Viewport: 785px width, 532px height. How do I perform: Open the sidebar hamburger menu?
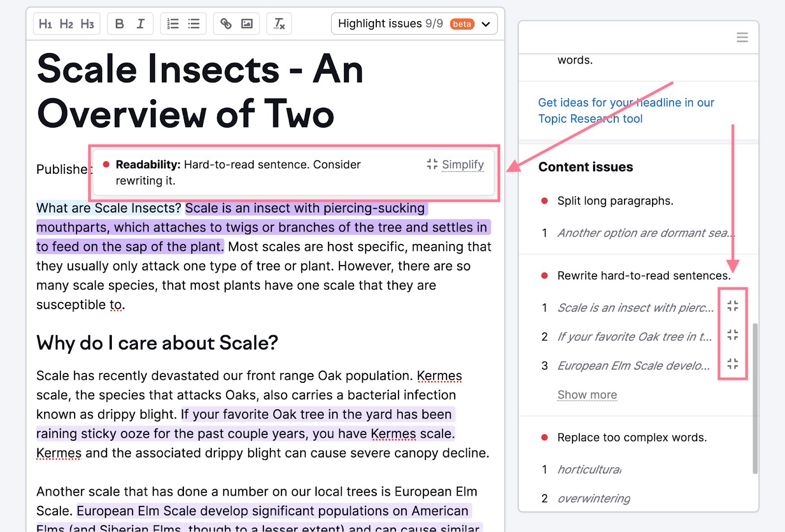[x=742, y=37]
